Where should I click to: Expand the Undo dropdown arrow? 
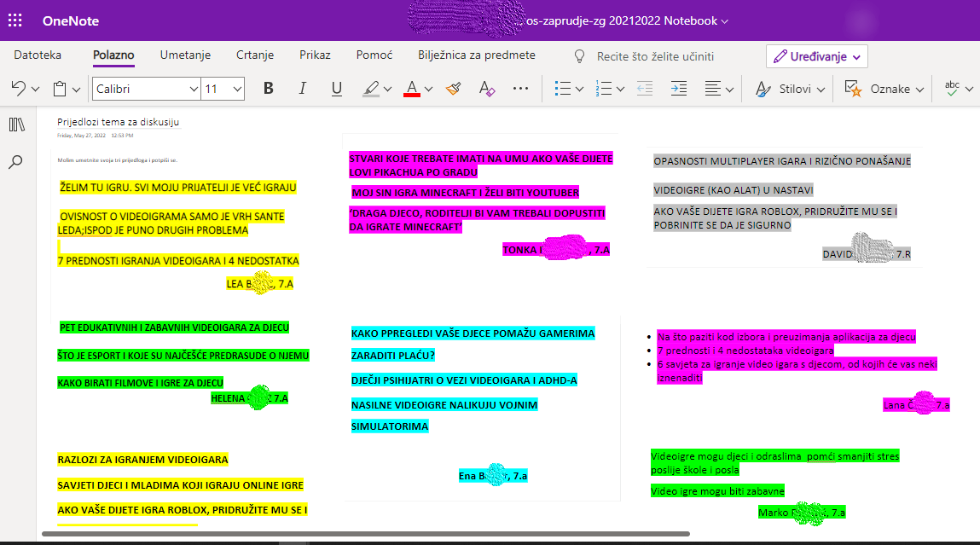pos(36,90)
